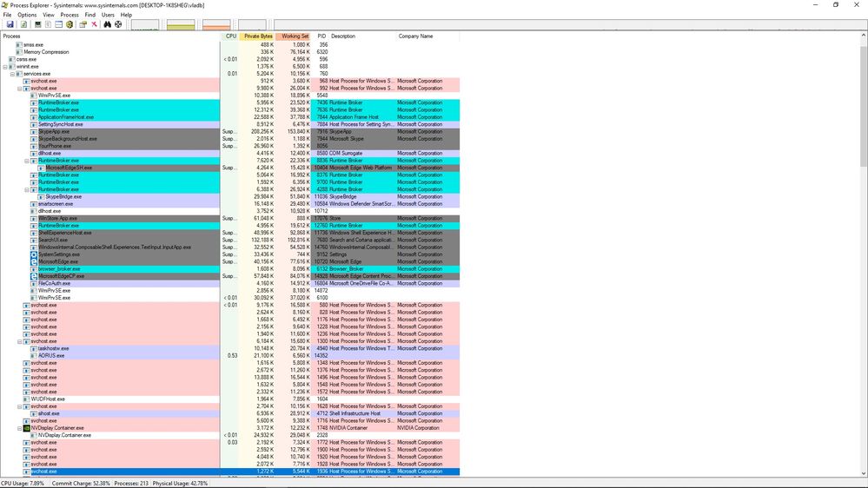The height and width of the screenshot is (488, 868).
Task: Click the crosshair Find Window's Process icon
Action: point(118,24)
